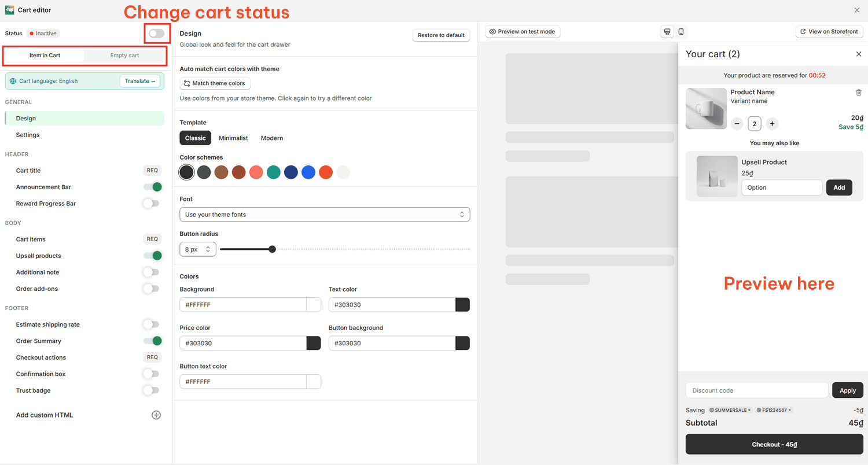Click Preview on test mode
868x465 pixels.
pyautogui.click(x=523, y=32)
